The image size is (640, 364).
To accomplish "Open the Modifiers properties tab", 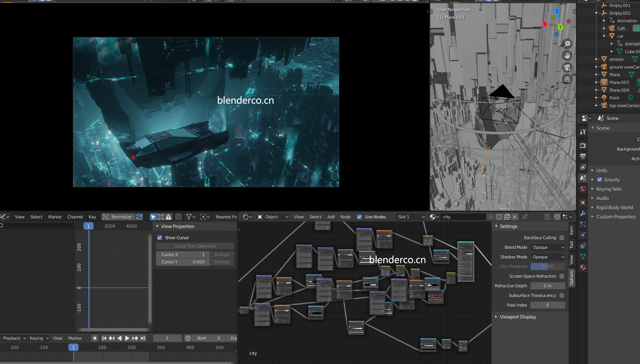I will (x=583, y=213).
